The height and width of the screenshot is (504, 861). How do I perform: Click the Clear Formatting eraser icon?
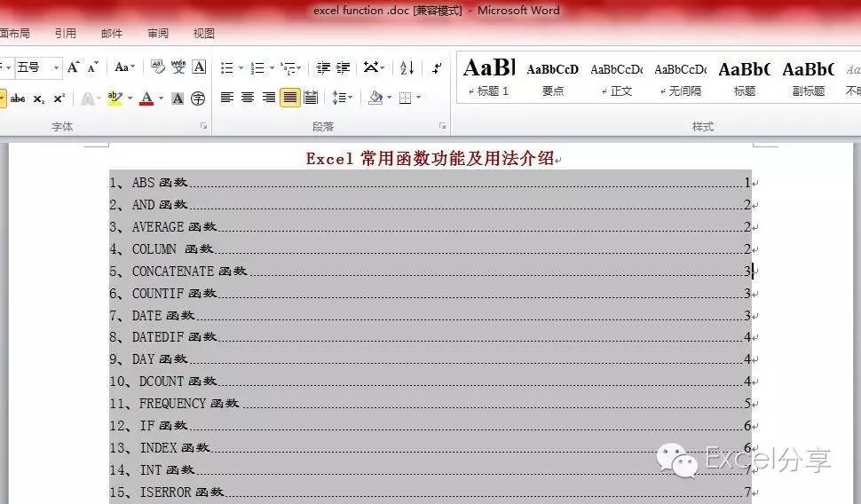(x=158, y=67)
